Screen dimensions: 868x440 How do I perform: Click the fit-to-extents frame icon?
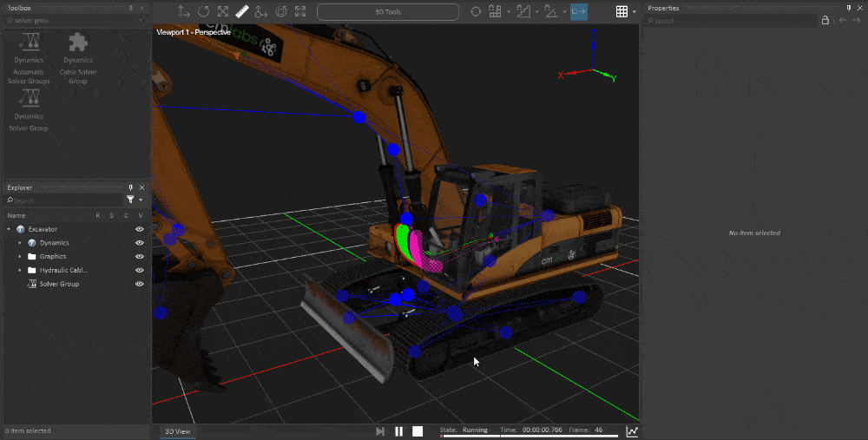tap(300, 11)
